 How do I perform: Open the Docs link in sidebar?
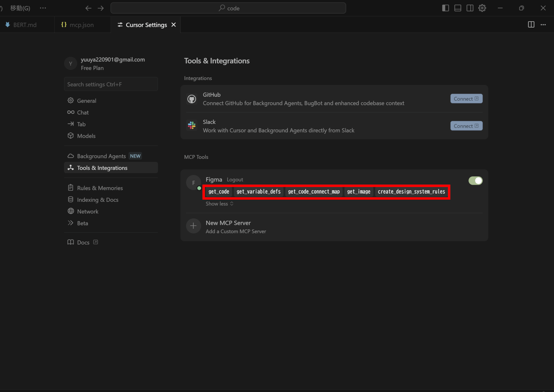(83, 242)
